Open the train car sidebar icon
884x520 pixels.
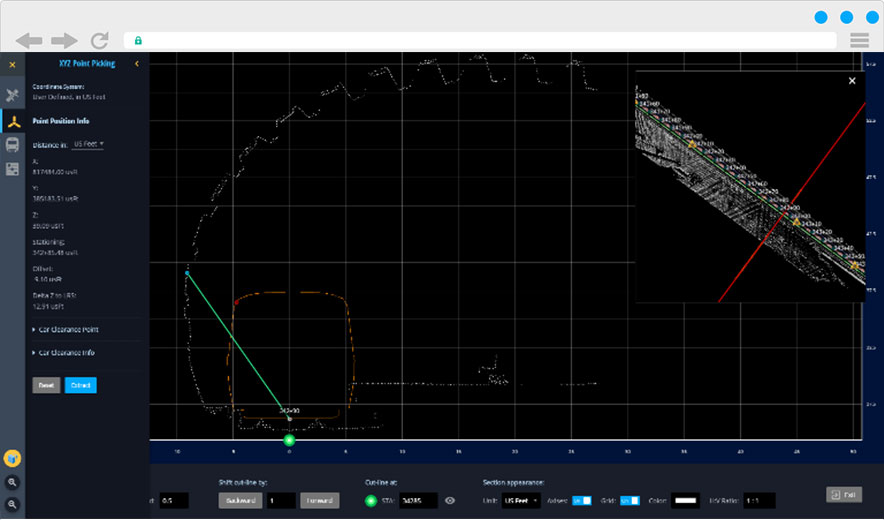tap(13, 145)
